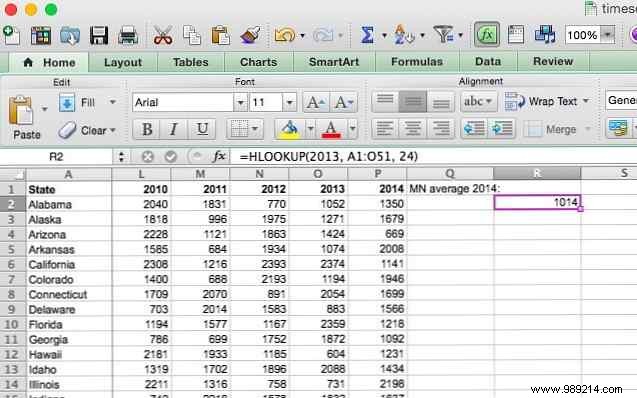The height and width of the screenshot is (398, 637).
Task: Align text right
Action: [441, 129]
